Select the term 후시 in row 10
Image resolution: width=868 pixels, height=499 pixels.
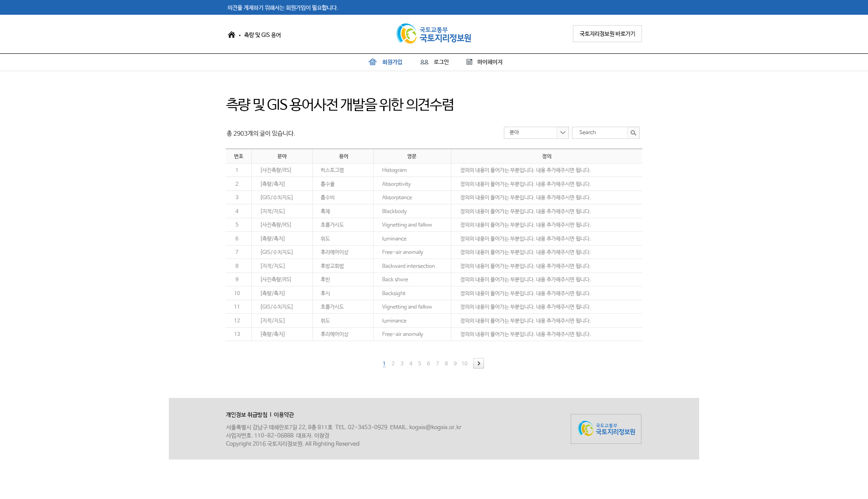[325, 293]
